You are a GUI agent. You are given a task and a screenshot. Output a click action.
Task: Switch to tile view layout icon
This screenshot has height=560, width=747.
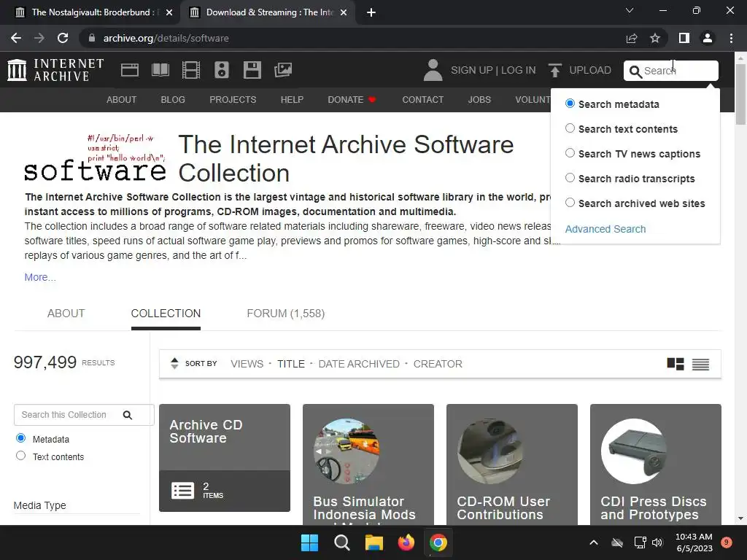point(675,364)
